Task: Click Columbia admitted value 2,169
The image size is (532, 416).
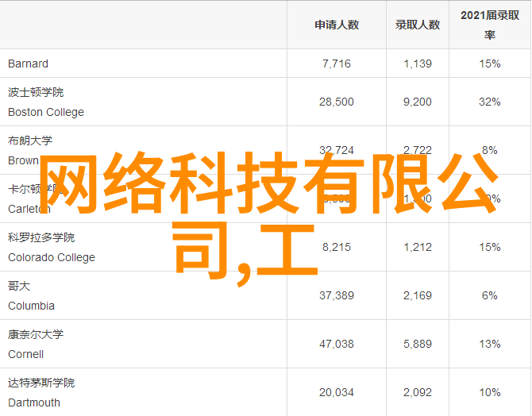Action: (418, 295)
